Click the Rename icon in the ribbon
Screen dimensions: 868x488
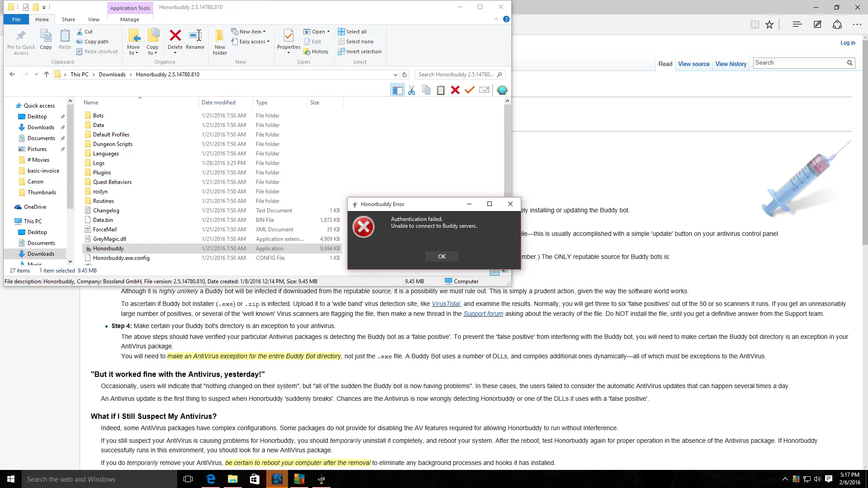195,39
